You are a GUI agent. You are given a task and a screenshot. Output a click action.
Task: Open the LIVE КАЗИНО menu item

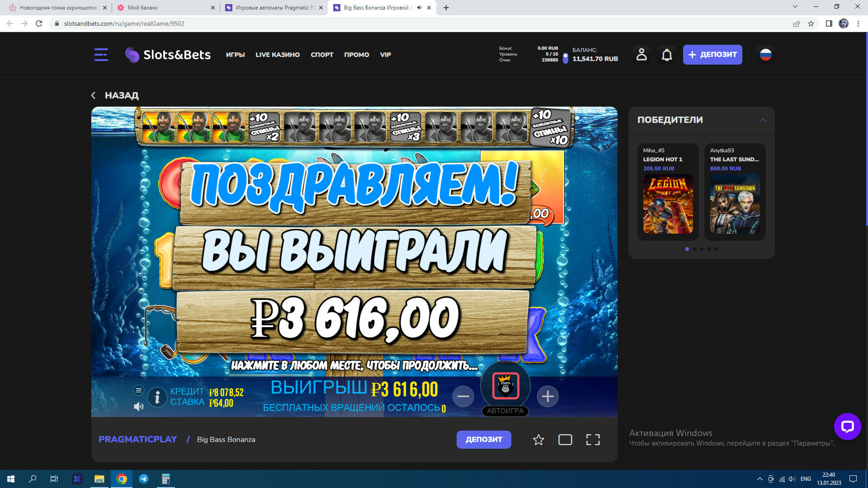pyautogui.click(x=277, y=55)
